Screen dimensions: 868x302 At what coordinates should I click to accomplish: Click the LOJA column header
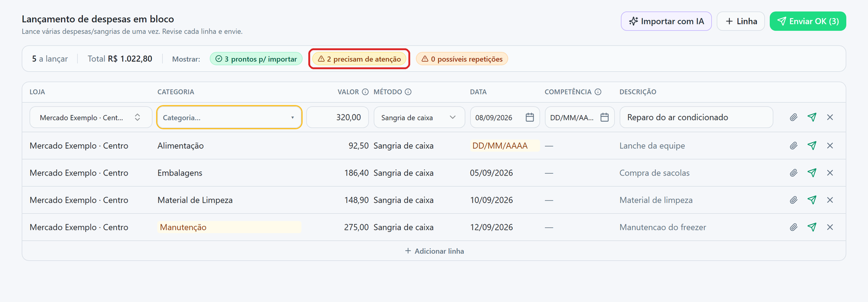[x=37, y=92]
